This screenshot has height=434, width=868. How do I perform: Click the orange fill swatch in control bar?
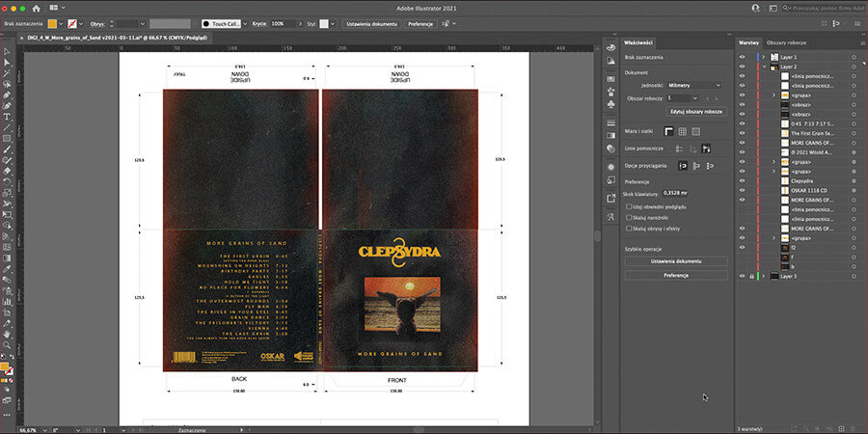click(52, 24)
